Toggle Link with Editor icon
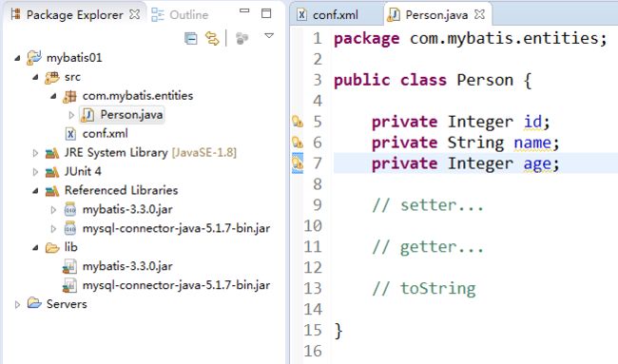The width and height of the screenshot is (618, 364). tap(212, 38)
